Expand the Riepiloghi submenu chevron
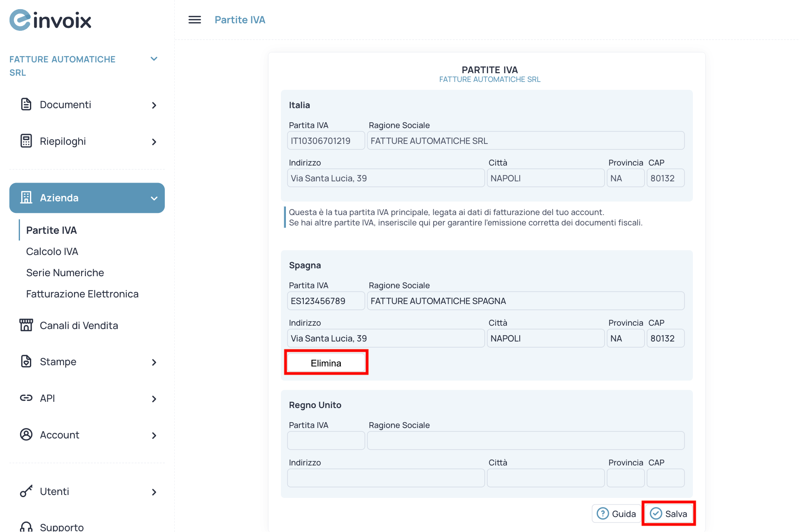The height and width of the screenshot is (532, 799). tap(154, 142)
